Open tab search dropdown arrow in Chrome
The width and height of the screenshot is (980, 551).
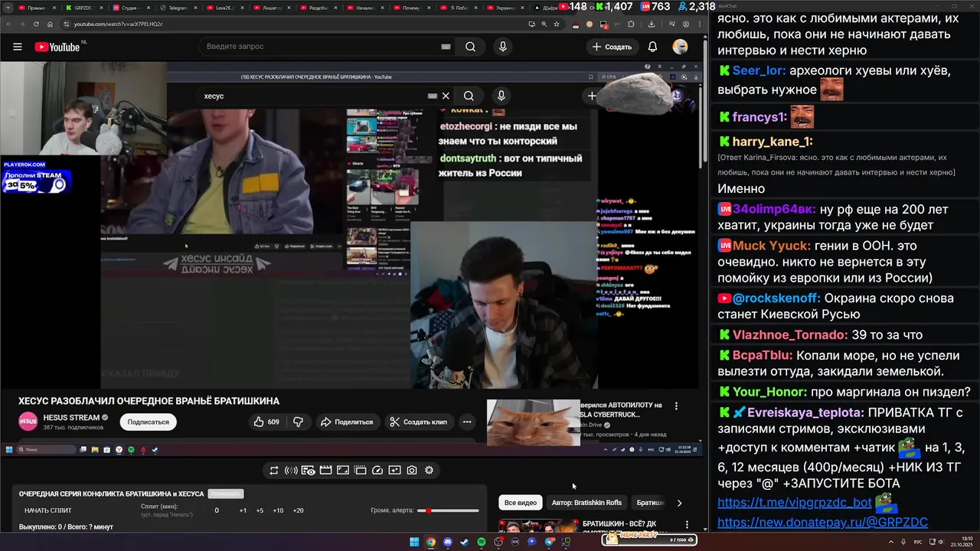point(8,8)
